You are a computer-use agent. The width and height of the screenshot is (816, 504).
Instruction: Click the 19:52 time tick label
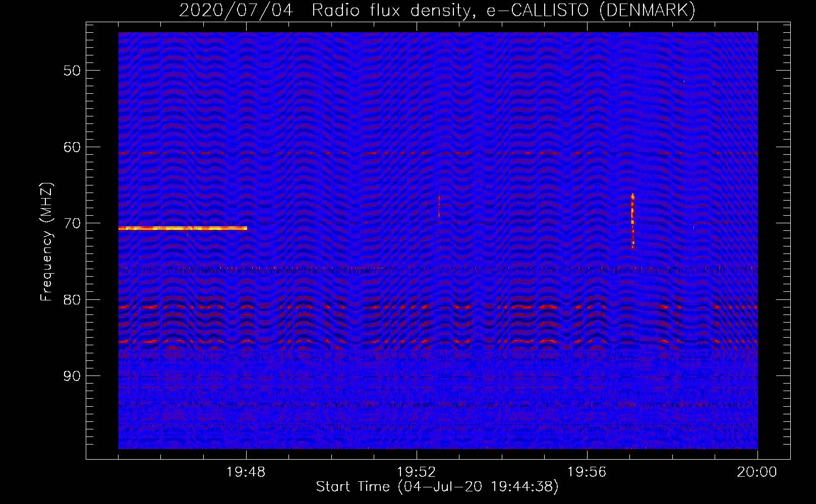[417, 472]
